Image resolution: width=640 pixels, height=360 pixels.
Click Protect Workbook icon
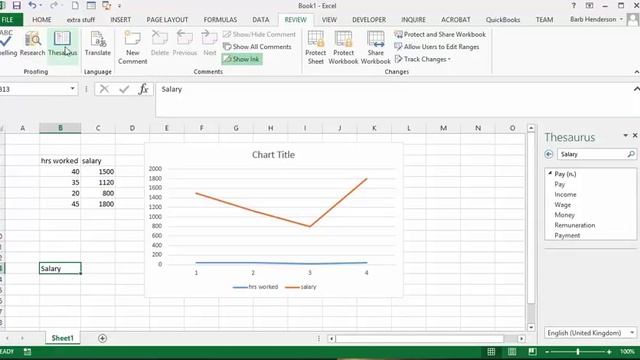(x=343, y=48)
